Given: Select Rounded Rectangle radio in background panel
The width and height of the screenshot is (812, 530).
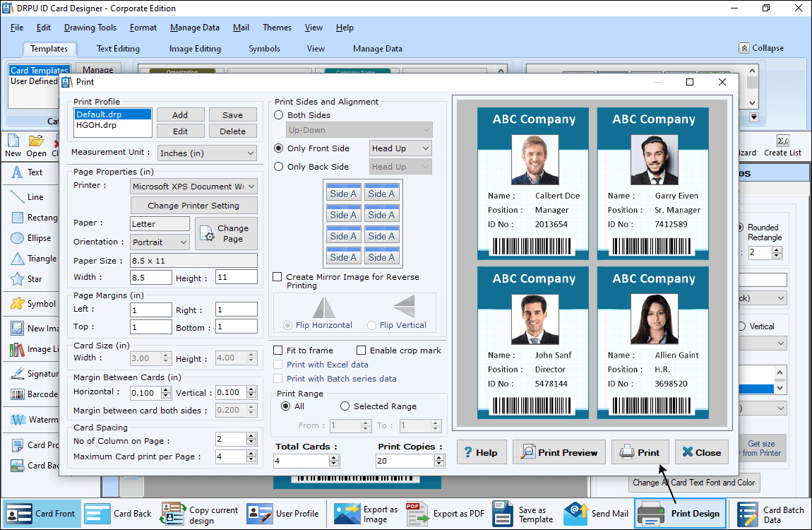Looking at the screenshot, I should click(x=741, y=228).
